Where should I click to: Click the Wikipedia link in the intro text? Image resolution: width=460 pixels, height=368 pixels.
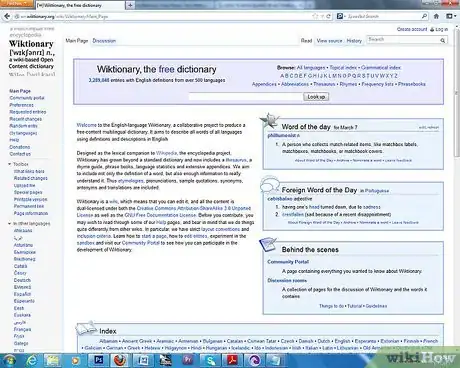(x=166, y=153)
